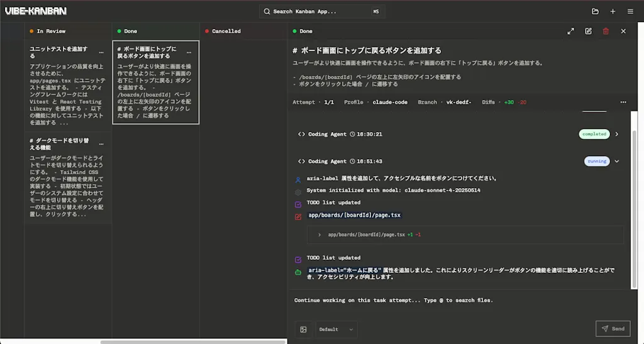This screenshot has width=644, height=344.
Task: Click the running status badge
Action: pos(597,162)
